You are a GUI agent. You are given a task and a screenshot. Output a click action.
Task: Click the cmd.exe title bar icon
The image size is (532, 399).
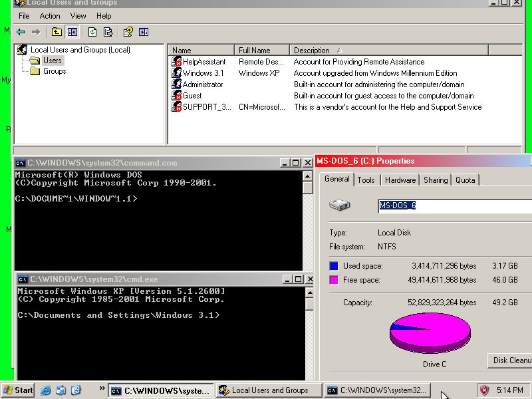[23, 279]
